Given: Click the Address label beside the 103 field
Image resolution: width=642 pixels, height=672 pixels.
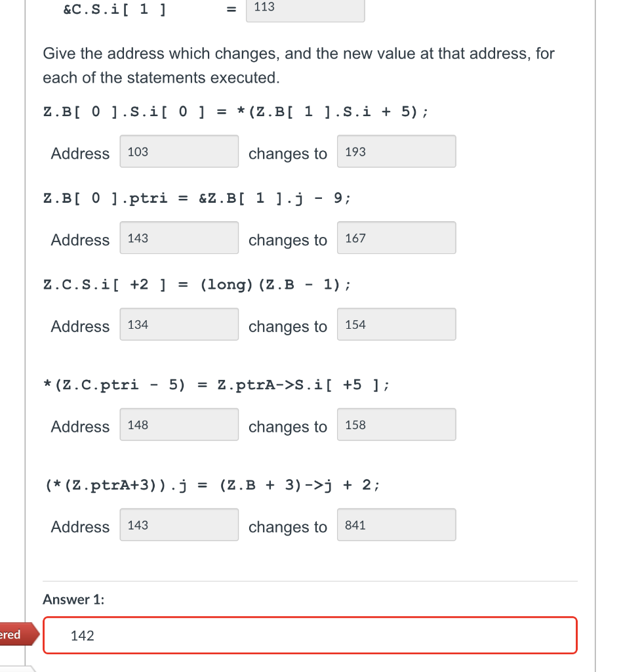Looking at the screenshot, I should pyautogui.click(x=79, y=154).
